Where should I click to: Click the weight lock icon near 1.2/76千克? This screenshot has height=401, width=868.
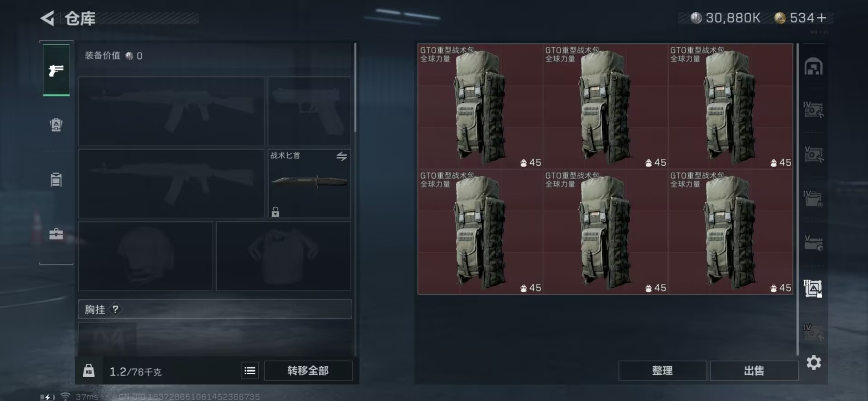pyautogui.click(x=89, y=371)
